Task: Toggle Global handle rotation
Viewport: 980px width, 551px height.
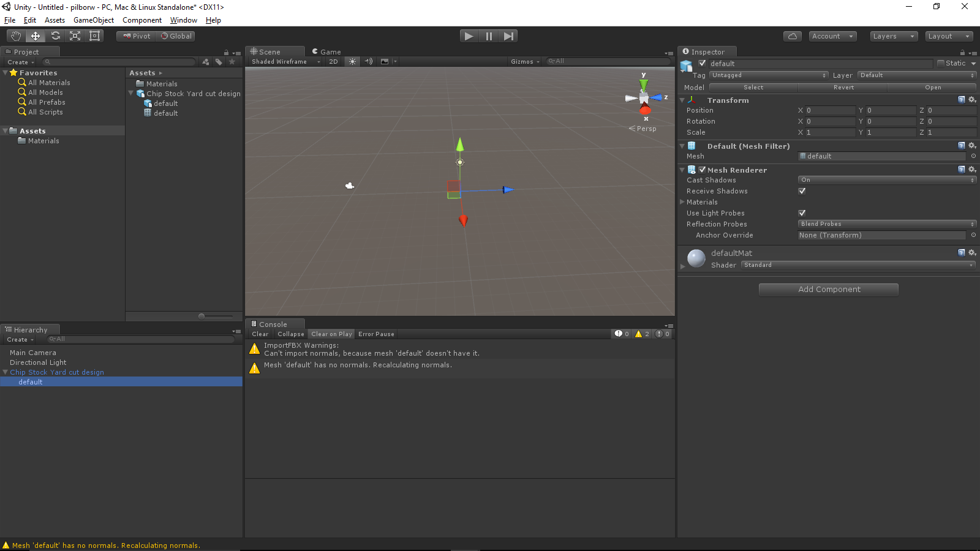Action: pyautogui.click(x=176, y=36)
